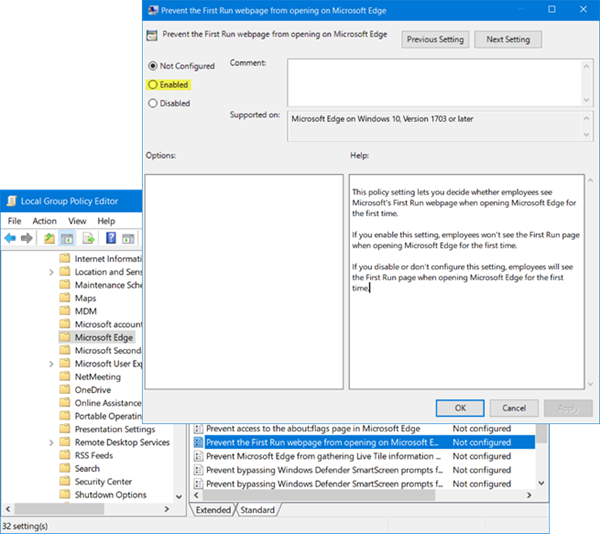Click Comment box scroll-up arrow

(586, 67)
